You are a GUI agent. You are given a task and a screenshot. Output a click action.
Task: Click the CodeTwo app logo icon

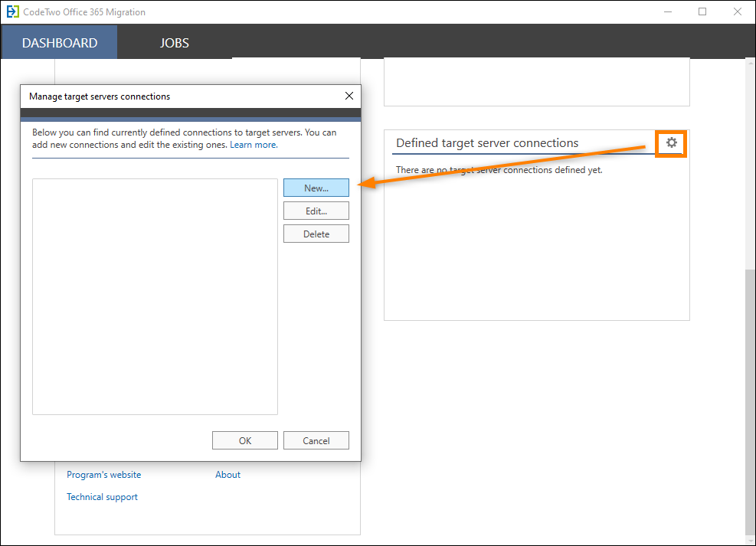12,11
